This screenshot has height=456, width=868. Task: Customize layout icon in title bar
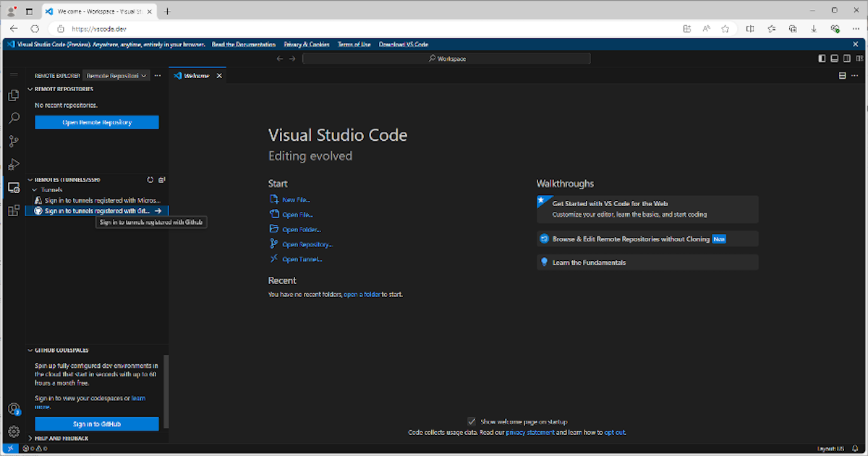tap(858, 59)
